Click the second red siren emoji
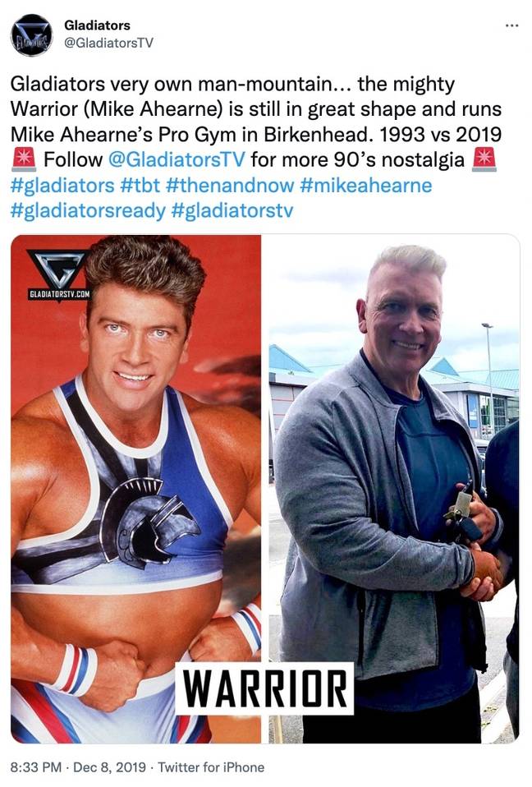 (484, 159)
